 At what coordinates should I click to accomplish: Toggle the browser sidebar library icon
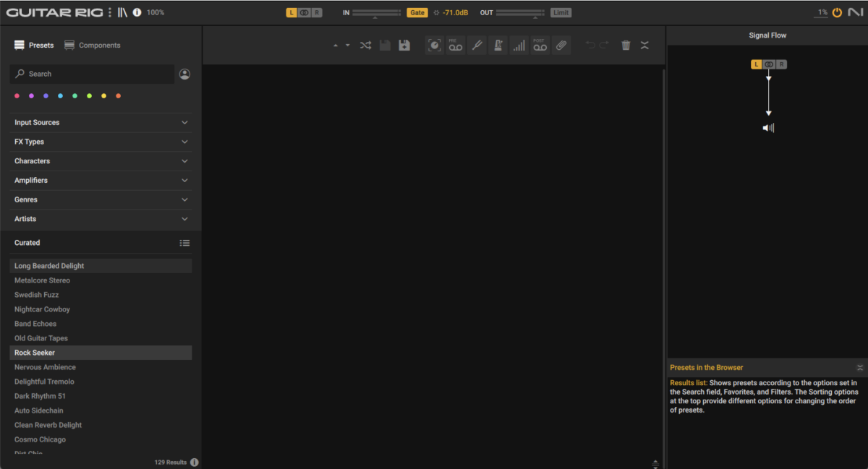point(122,12)
